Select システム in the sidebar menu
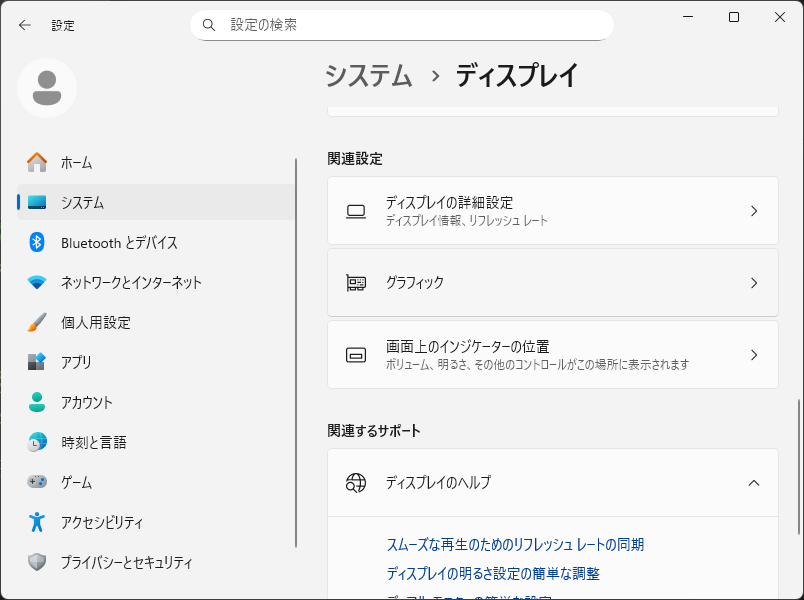 [82, 202]
